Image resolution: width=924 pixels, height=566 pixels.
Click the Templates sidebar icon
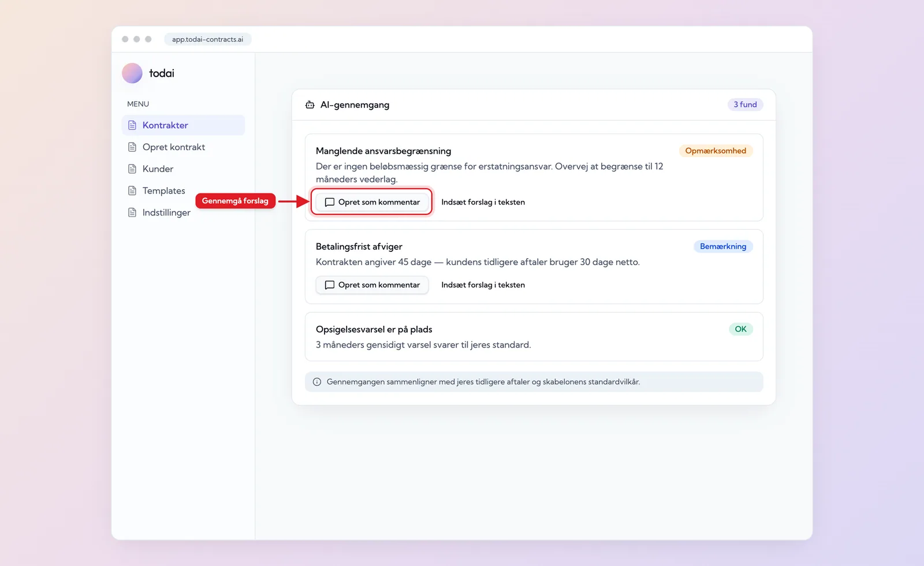[x=132, y=191]
